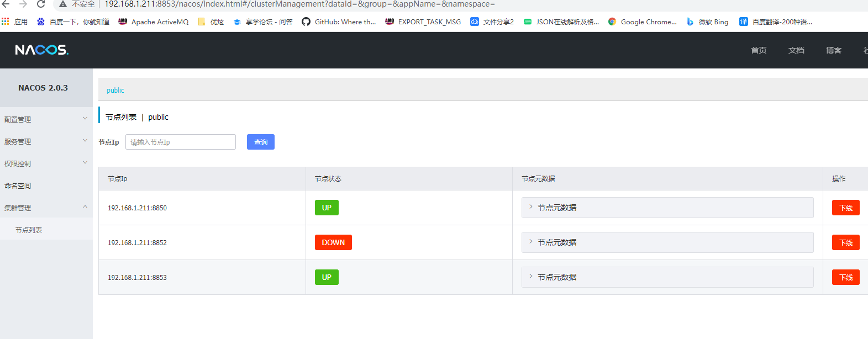Open the Apache ActiveMQ bookmark

(153, 22)
